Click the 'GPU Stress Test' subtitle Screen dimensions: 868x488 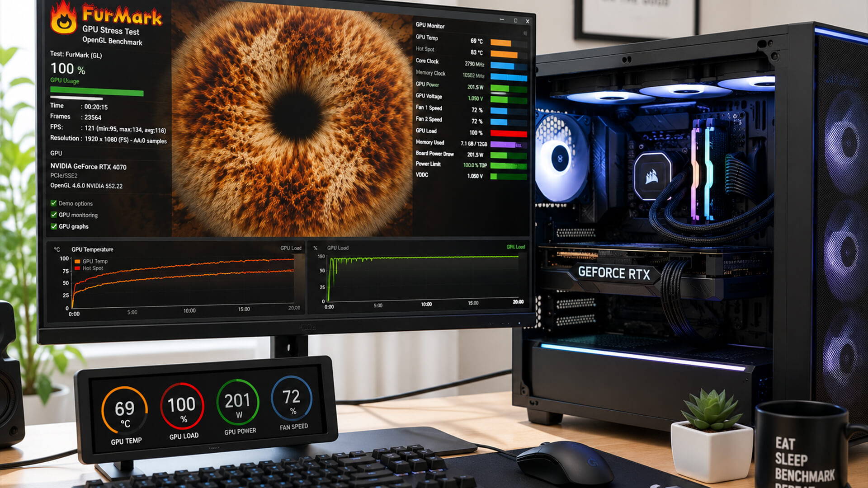point(111,30)
